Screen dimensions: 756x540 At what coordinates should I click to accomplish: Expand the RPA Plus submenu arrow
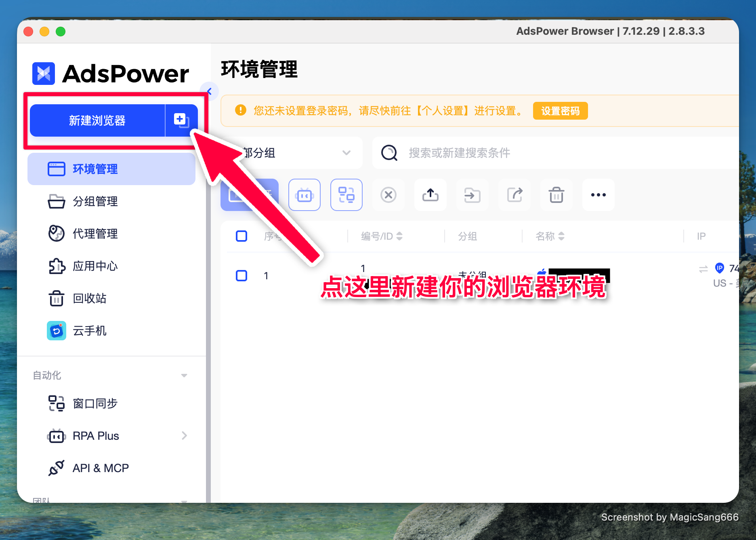(x=184, y=436)
